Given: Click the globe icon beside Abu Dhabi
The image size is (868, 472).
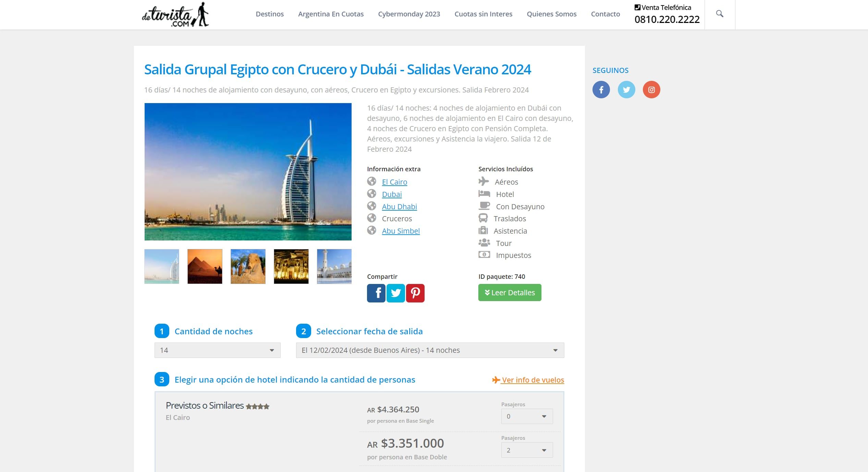Looking at the screenshot, I should [x=371, y=206].
